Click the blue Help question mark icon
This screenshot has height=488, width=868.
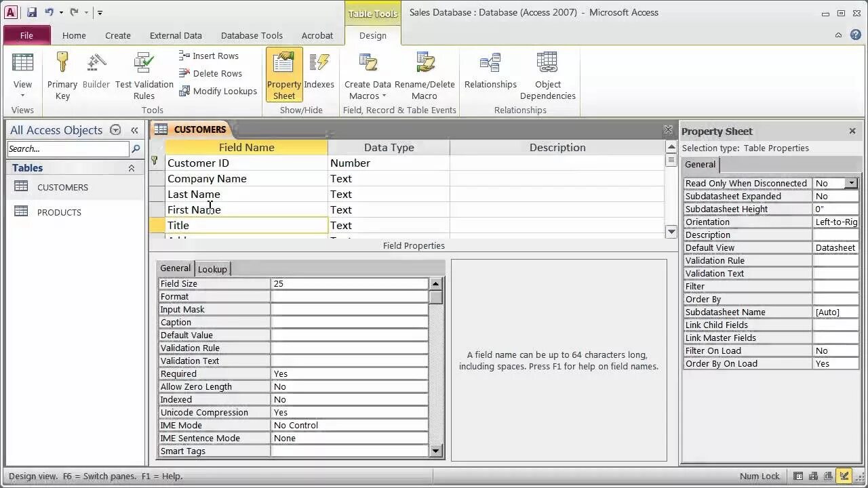click(855, 35)
